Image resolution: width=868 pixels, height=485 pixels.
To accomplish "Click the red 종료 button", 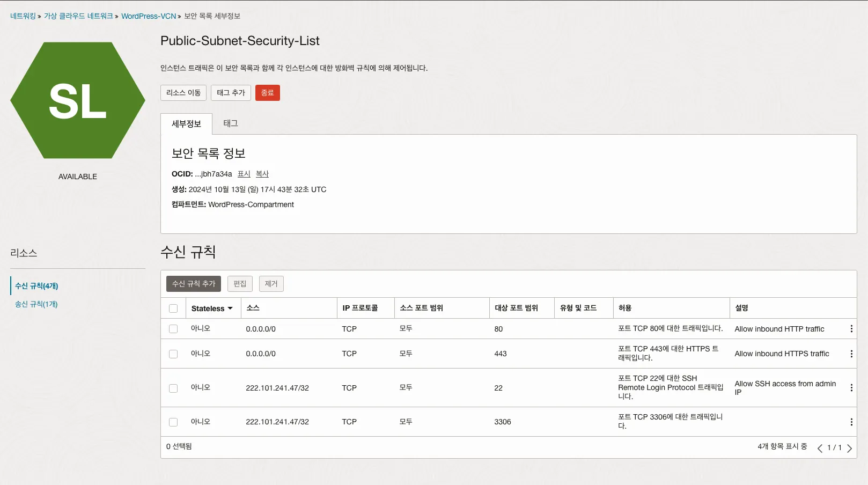I will [x=267, y=93].
